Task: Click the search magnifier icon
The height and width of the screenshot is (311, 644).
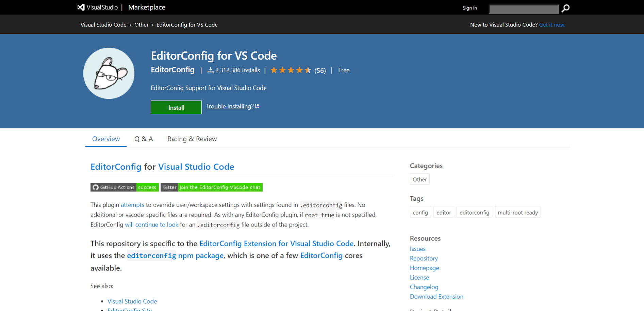Action: click(x=565, y=8)
